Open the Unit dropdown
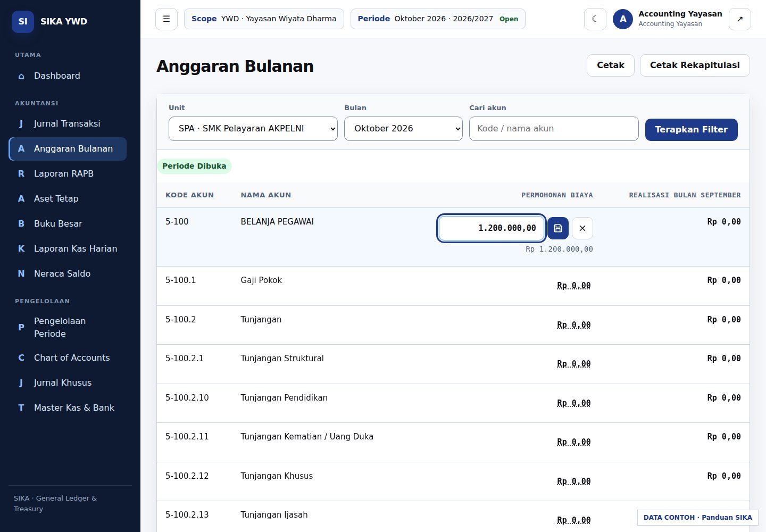766x532 pixels. click(x=253, y=129)
